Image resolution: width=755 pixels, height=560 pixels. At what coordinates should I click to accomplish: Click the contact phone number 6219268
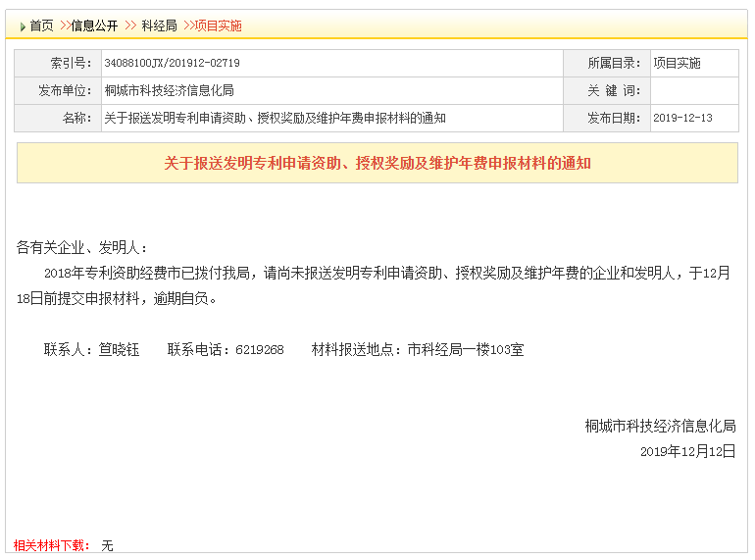point(260,349)
